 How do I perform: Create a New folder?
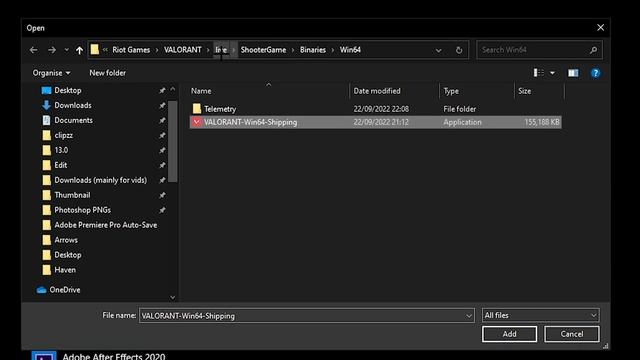tap(107, 73)
